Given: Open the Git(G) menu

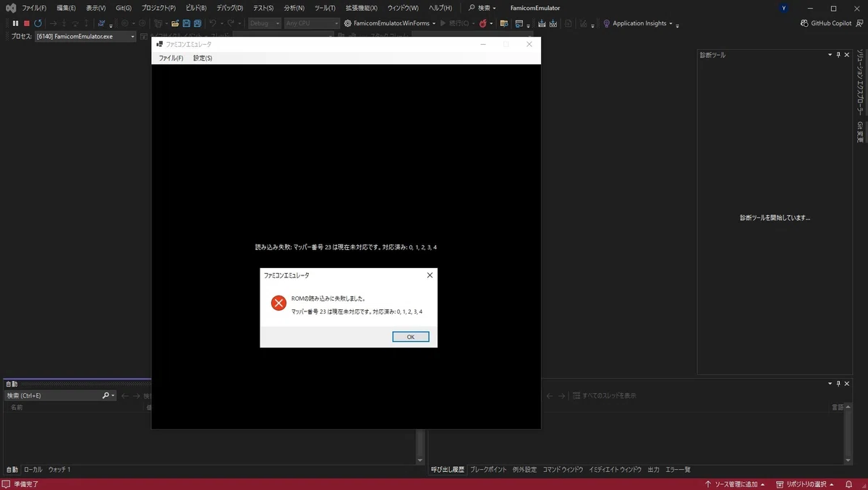Looking at the screenshot, I should click(124, 8).
